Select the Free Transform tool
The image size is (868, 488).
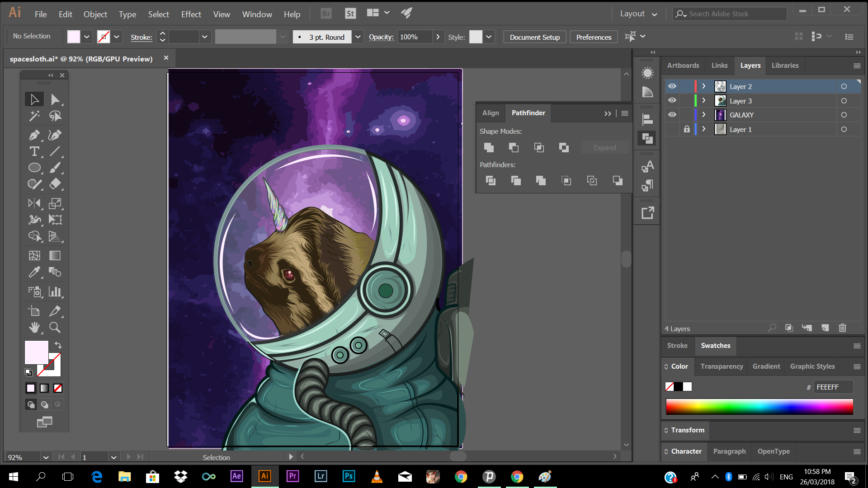(x=55, y=220)
